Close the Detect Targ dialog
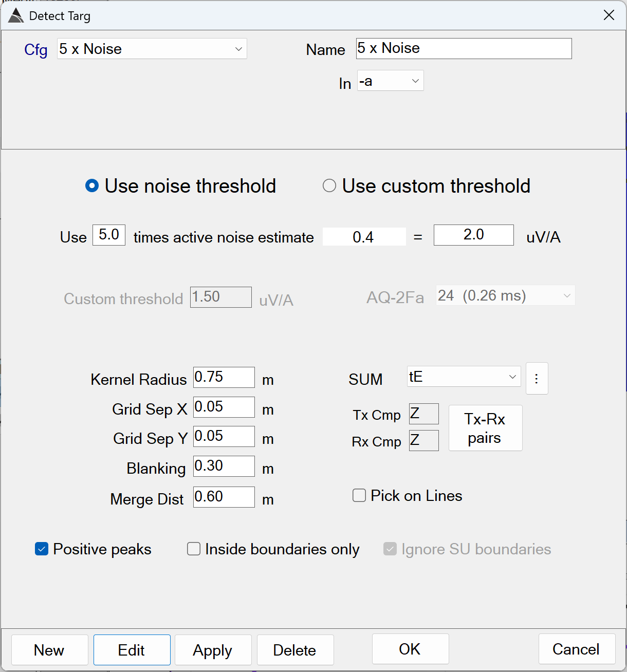The image size is (627, 672). 608,15
